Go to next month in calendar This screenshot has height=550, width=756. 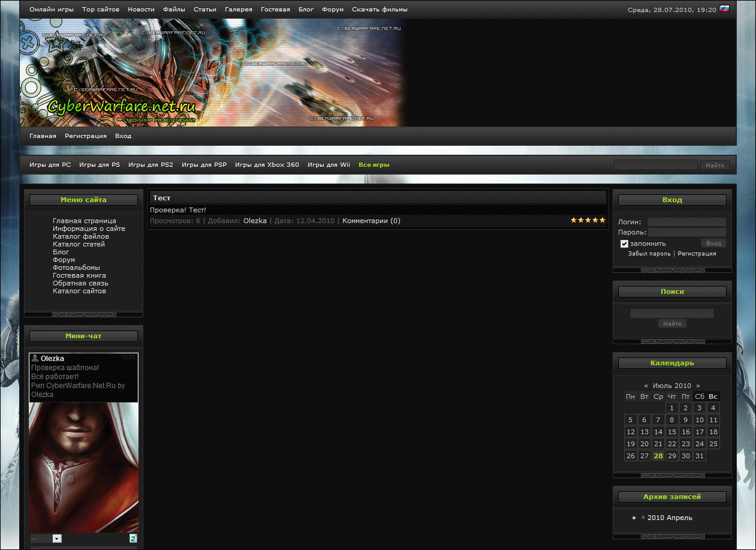698,386
